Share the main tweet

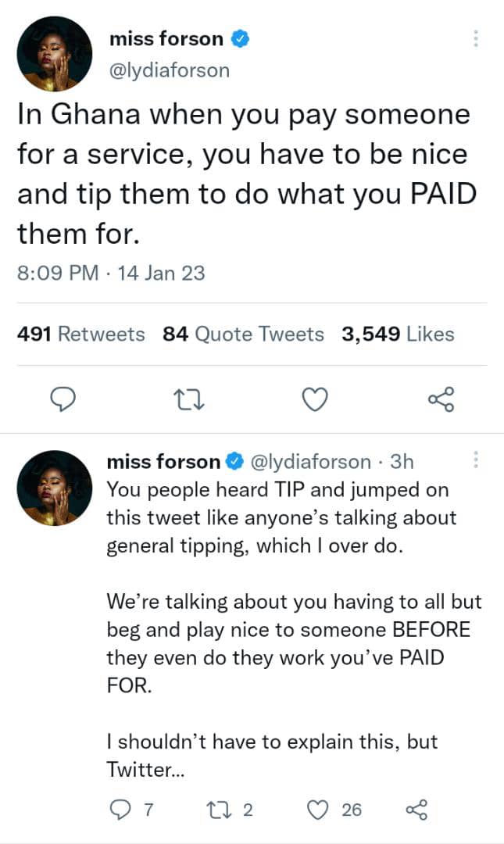tap(441, 400)
